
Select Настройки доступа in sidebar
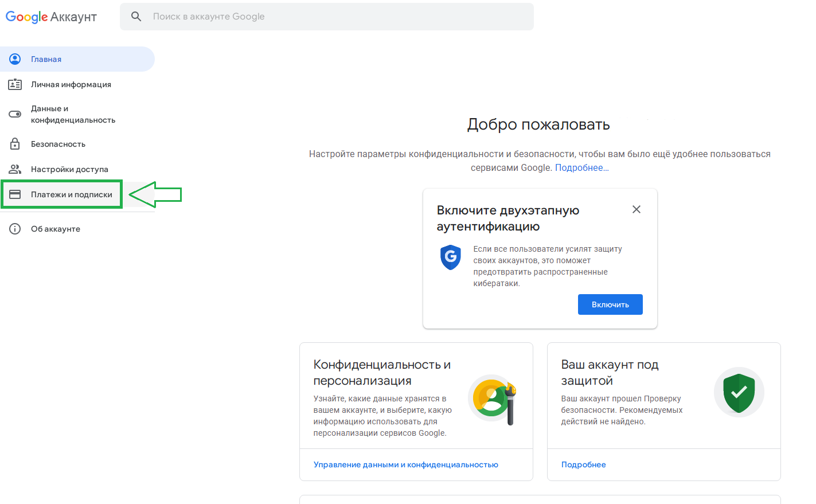pos(77,169)
